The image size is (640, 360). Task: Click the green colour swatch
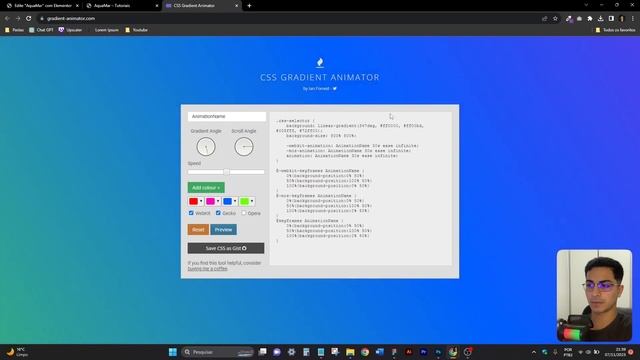[244, 201]
